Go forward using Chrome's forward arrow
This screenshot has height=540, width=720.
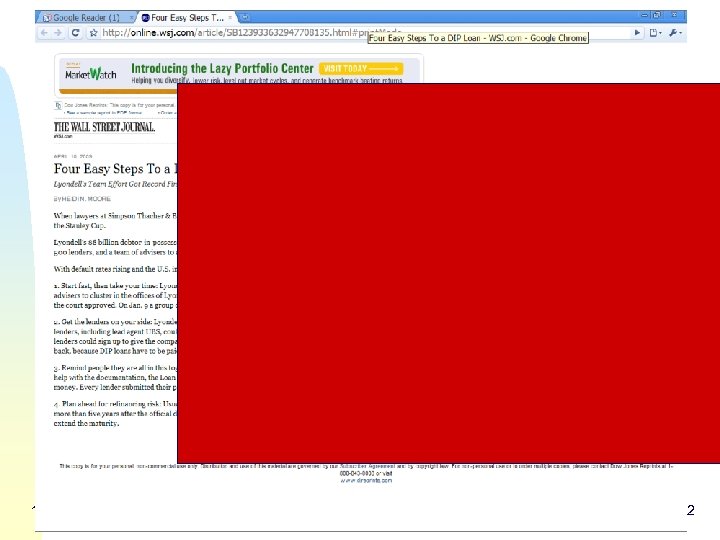58,33
